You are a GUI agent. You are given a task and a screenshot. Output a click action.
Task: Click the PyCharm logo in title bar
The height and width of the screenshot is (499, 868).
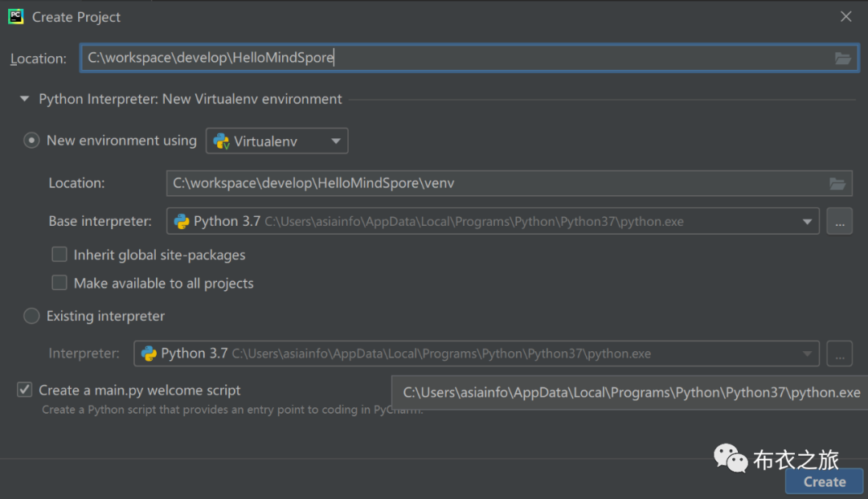[x=15, y=17]
